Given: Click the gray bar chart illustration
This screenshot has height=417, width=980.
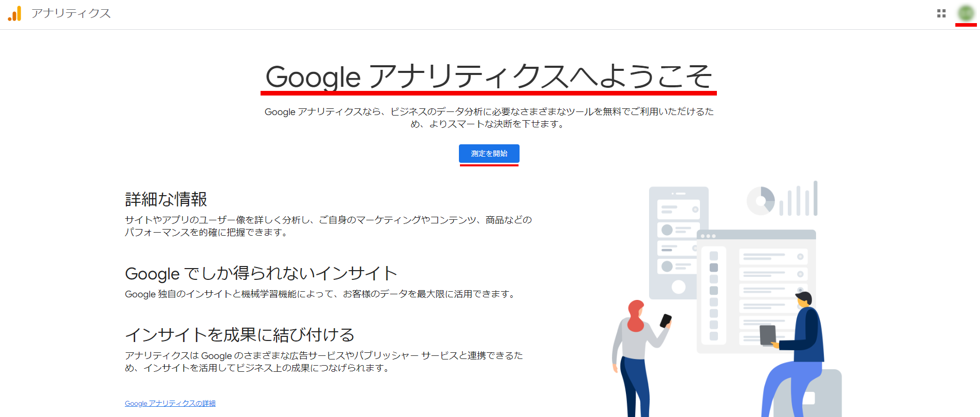Looking at the screenshot, I should [798, 198].
